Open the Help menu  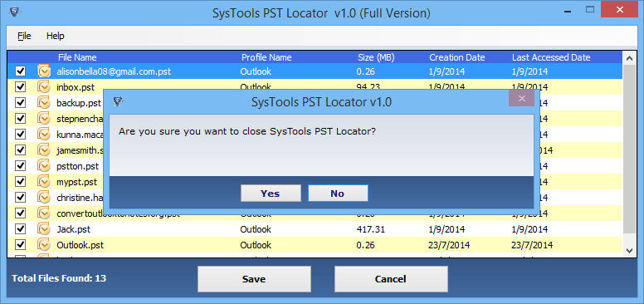click(55, 37)
